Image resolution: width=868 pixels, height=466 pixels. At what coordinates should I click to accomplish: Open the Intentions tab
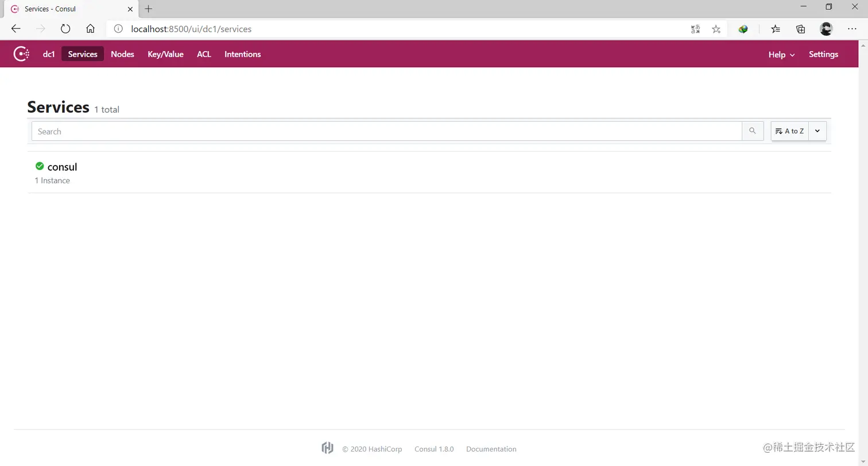click(x=242, y=54)
